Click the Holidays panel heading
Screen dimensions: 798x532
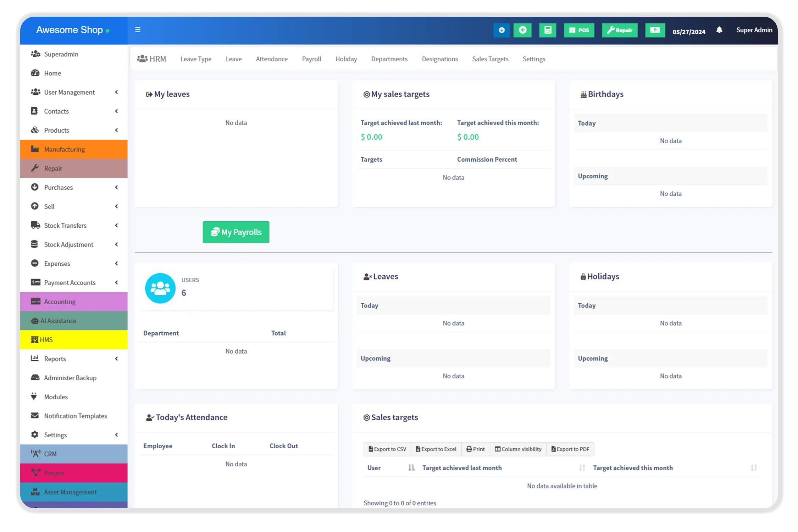(599, 277)
